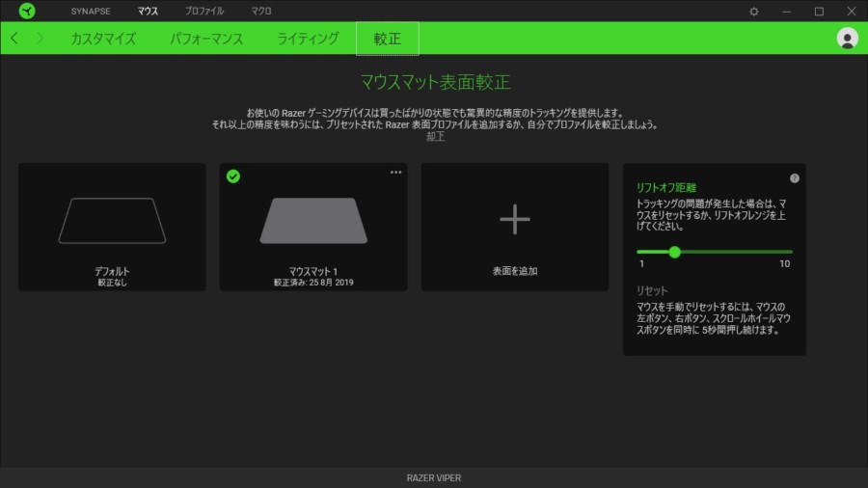The height and width of the screenshot is (488, 868).
Task: Go back with the left arrow
Action: pos(14,39)
